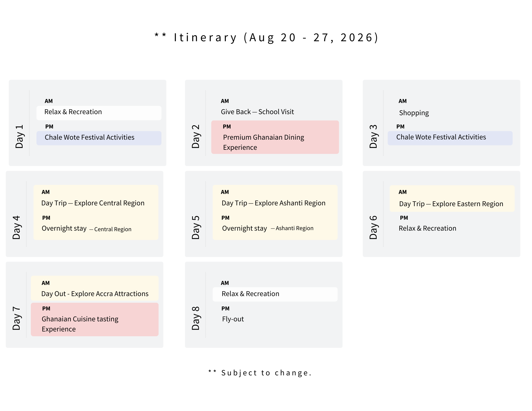
Task: Select Overnight stay in Ashanti Region
Action: [267, 229]
